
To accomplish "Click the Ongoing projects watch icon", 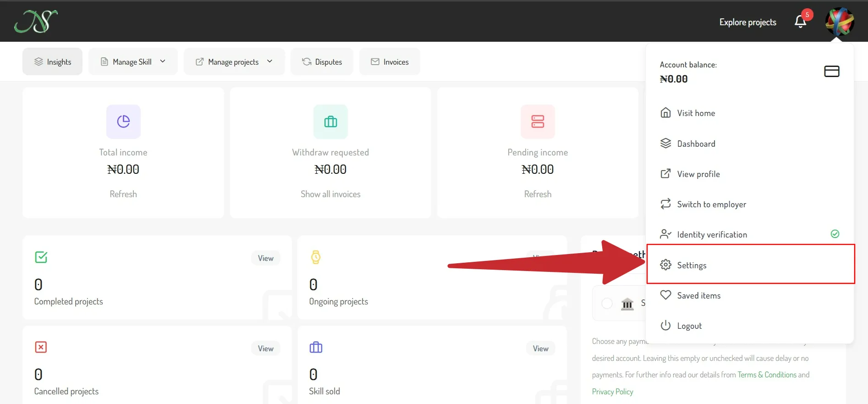I will [316, 257].
